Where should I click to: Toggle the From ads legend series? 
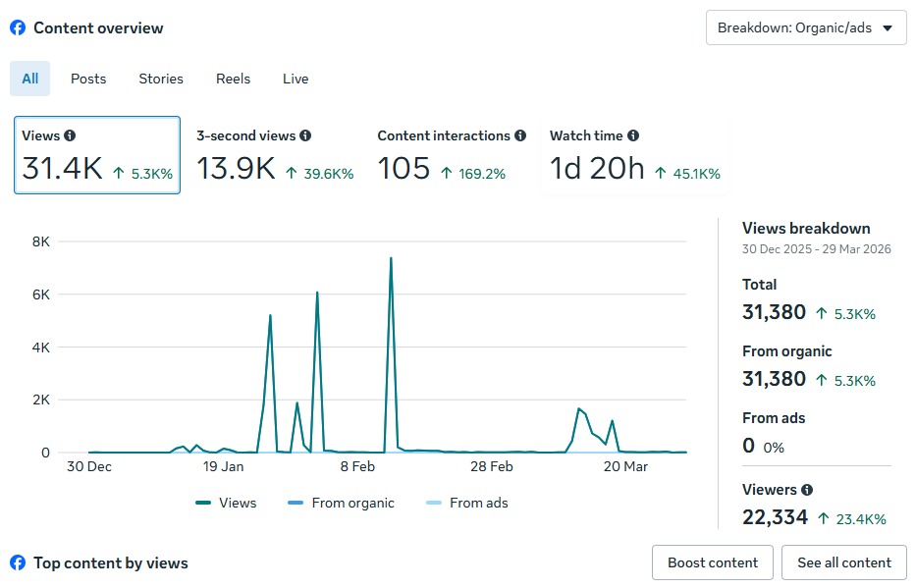(467, 503)
